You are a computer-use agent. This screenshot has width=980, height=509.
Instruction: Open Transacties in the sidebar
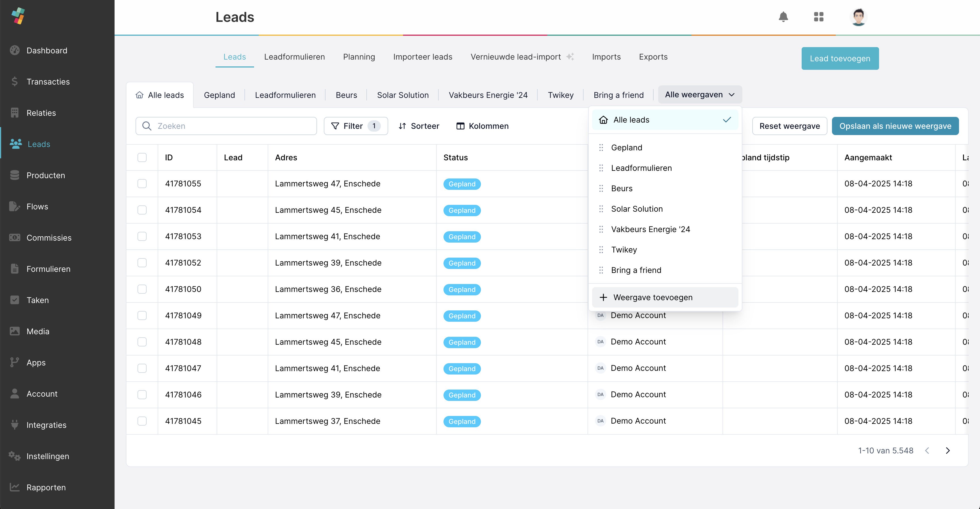click(48, 81)
